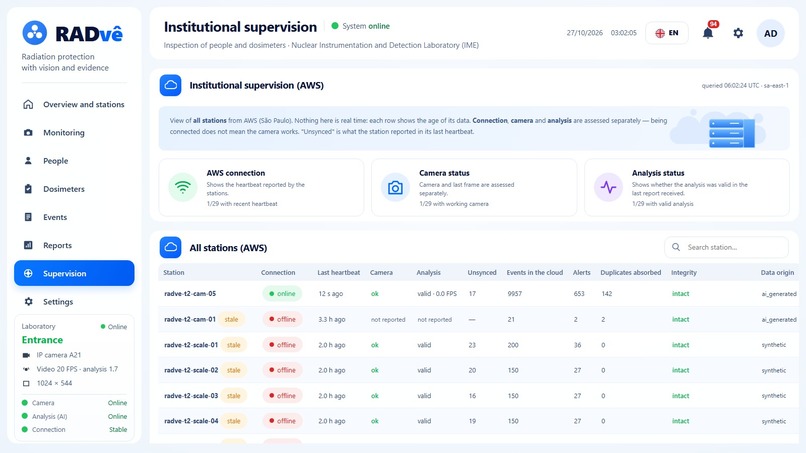Viewport: 806px width, 453px height.
Task: Open the Monitoring section
Action: (74, 133)
